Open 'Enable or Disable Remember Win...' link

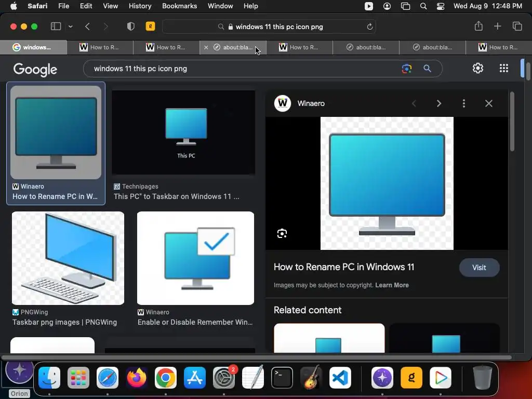[x=195, y=322]
